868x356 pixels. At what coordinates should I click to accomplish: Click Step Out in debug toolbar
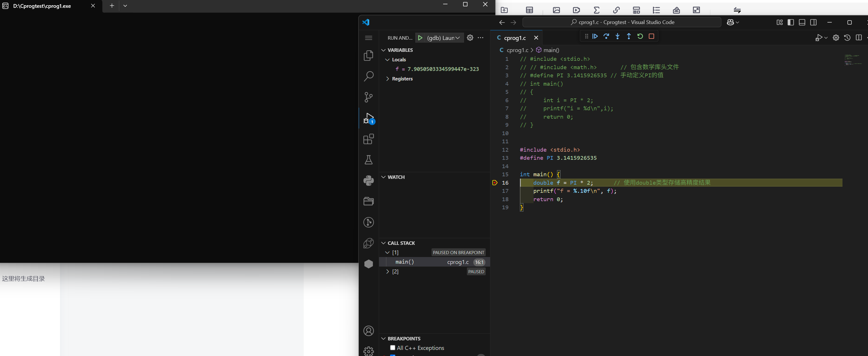pos(629,36)
